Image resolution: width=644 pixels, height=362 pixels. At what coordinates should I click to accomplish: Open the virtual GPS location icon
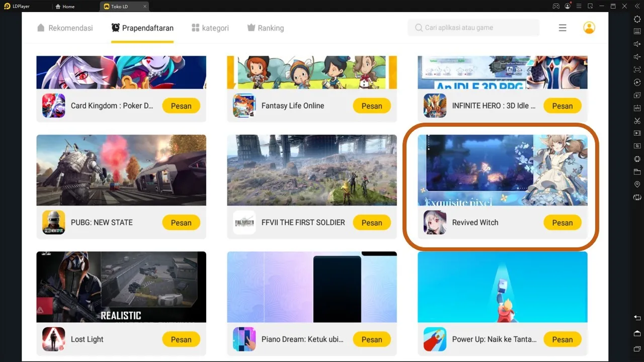coord(637,185)
